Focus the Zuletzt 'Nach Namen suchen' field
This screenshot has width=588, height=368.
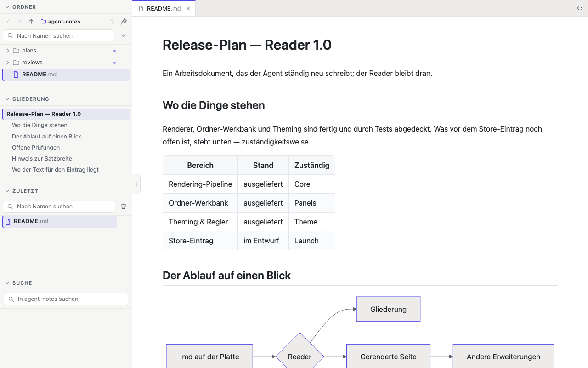point(59,207)
